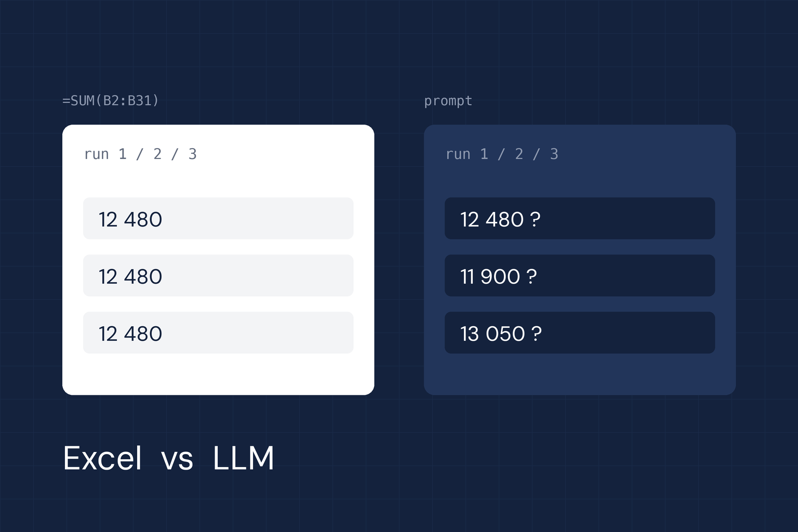The width and height of the screenshot is (798, 532).
Task: Choose run number 1 in the dark prompt card
Action: [x=484, y=154]
